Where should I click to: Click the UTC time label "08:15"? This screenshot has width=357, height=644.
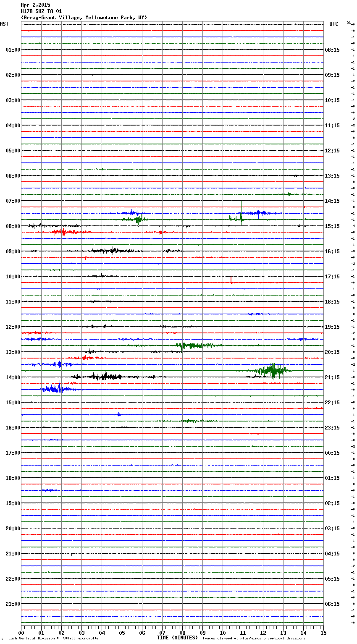point(332,50)
